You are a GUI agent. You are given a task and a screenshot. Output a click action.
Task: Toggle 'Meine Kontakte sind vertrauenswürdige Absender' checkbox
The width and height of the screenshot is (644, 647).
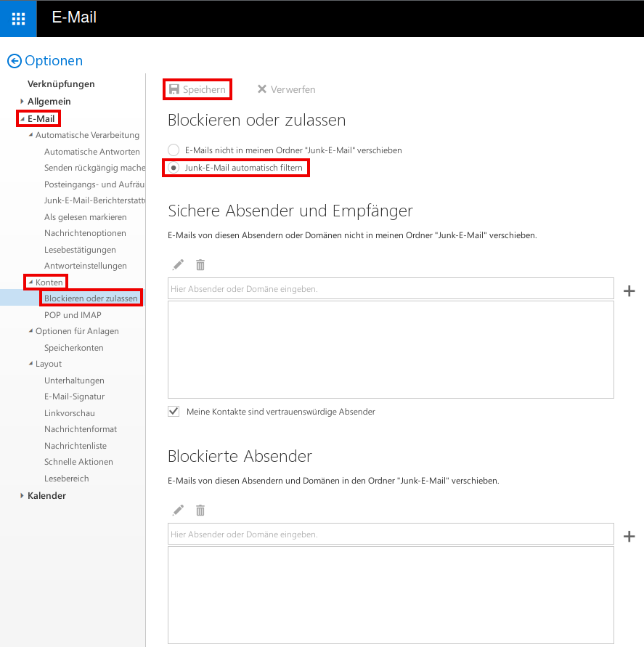(x=174, y=412)
